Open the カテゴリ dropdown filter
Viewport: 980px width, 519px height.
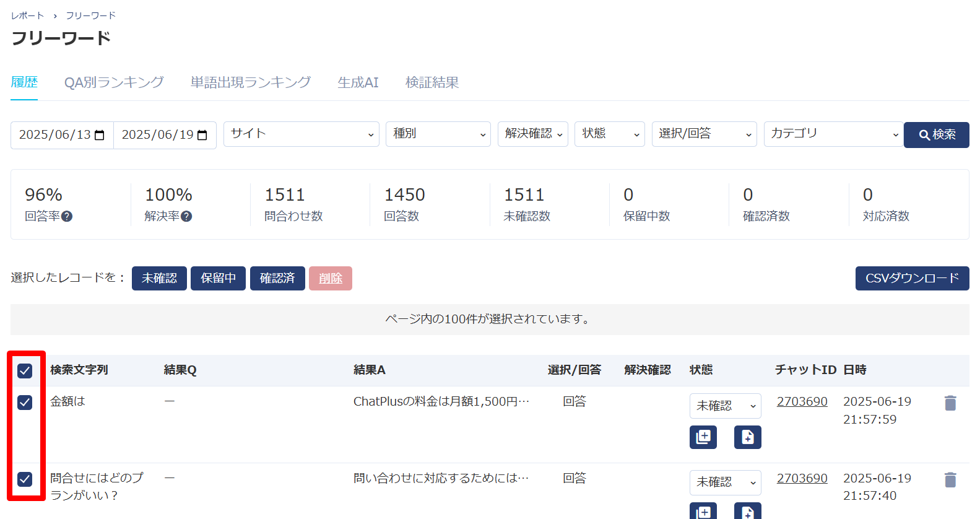(x=833, y=134)
